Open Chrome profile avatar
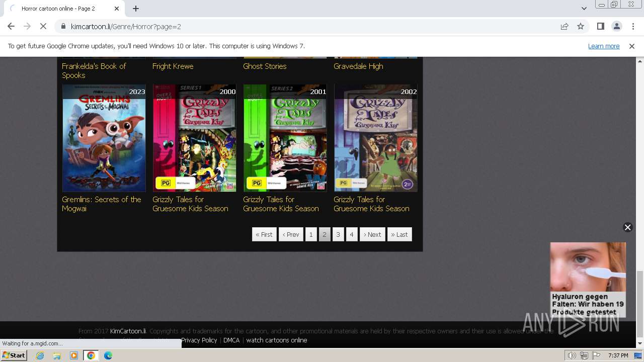The width and height of the screenshot is (644, 362). click(616, 26)
